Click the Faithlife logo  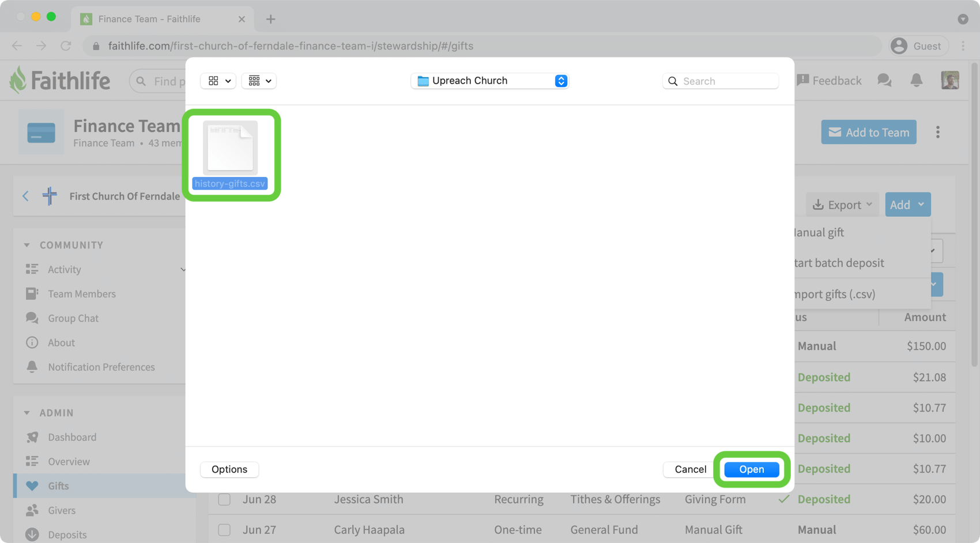(x=60, y=80)
